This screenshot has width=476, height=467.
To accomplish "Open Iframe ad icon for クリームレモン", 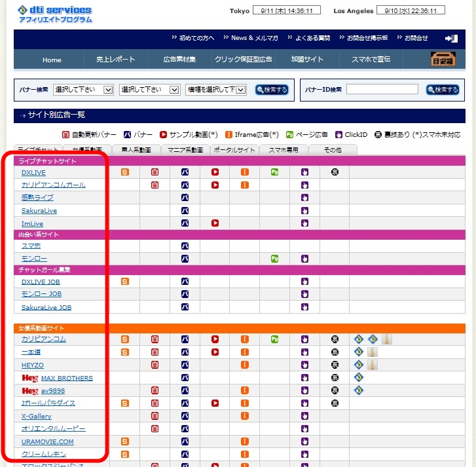I will [x=245, y=454].
